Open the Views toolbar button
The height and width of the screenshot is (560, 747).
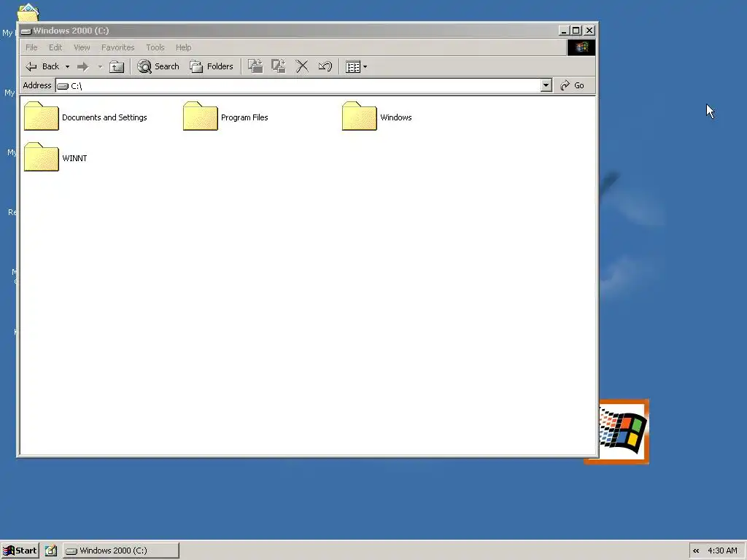(356, 66)
